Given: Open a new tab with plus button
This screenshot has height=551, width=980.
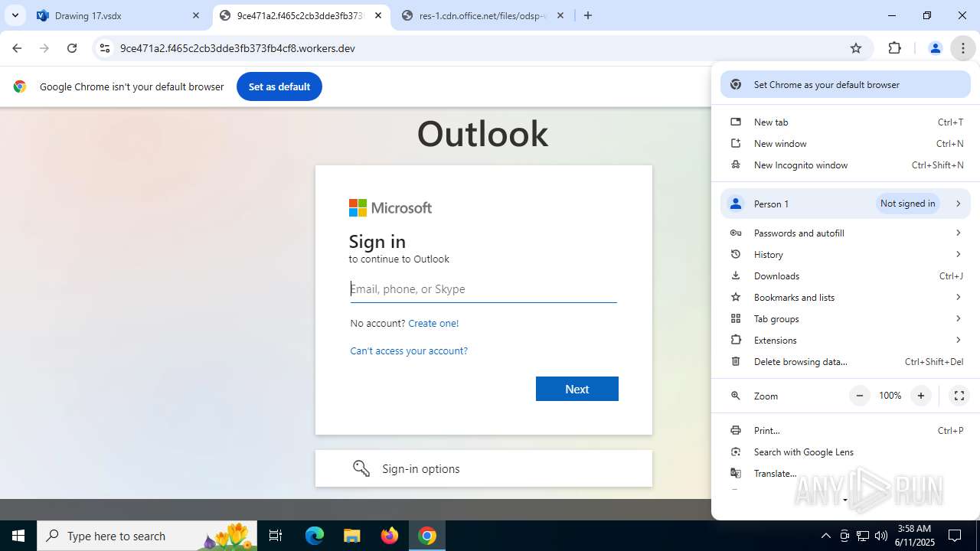Looking at the screenshot, I should tap(588, 15).
